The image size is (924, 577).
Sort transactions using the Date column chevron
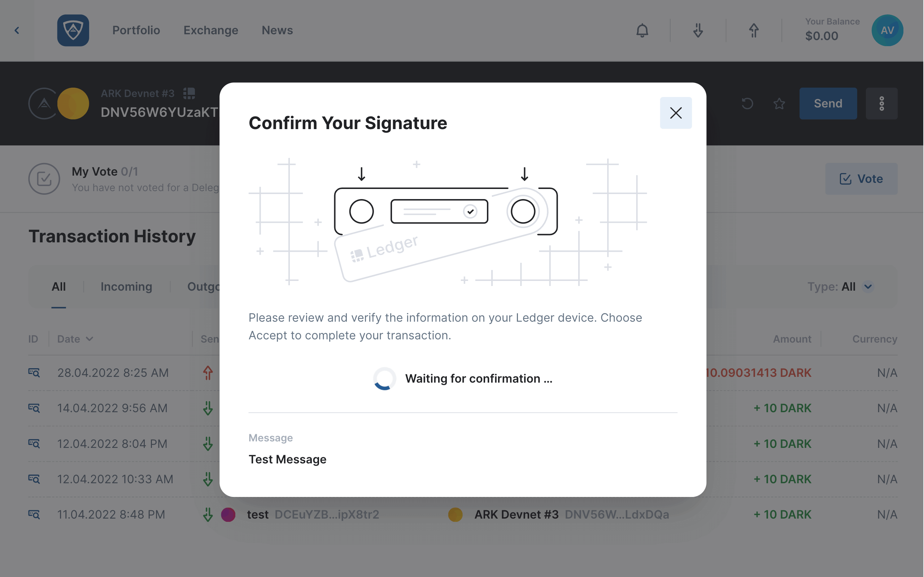click(90, 339)
